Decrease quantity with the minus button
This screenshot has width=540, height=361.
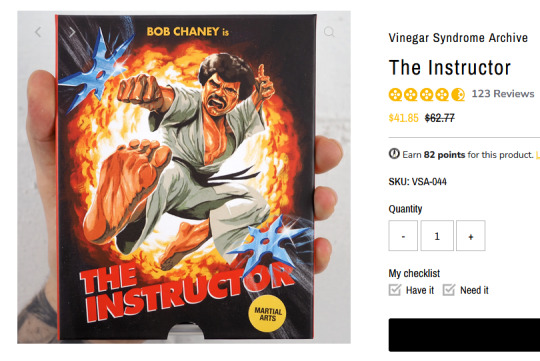tap(403, 236)
